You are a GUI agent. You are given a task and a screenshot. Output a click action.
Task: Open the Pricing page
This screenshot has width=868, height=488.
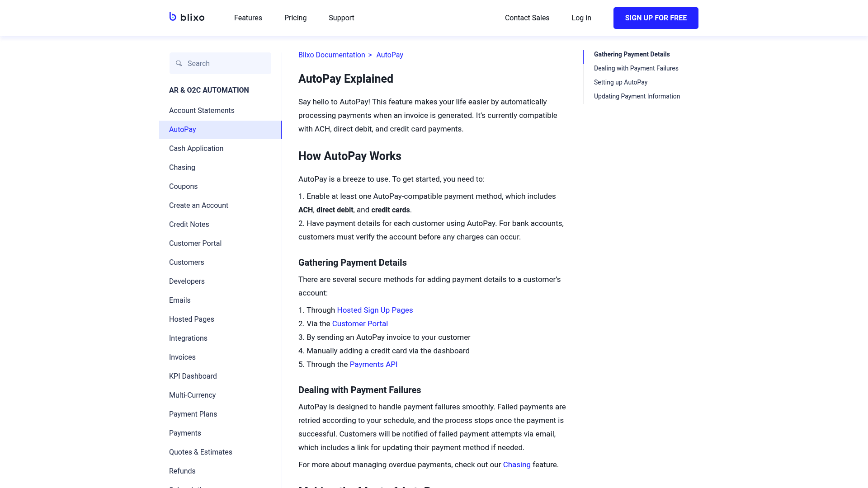295,18
